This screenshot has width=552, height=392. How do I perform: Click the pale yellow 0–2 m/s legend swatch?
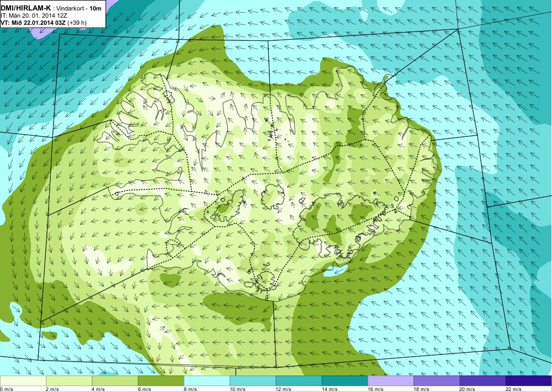[x=23, y=381]
